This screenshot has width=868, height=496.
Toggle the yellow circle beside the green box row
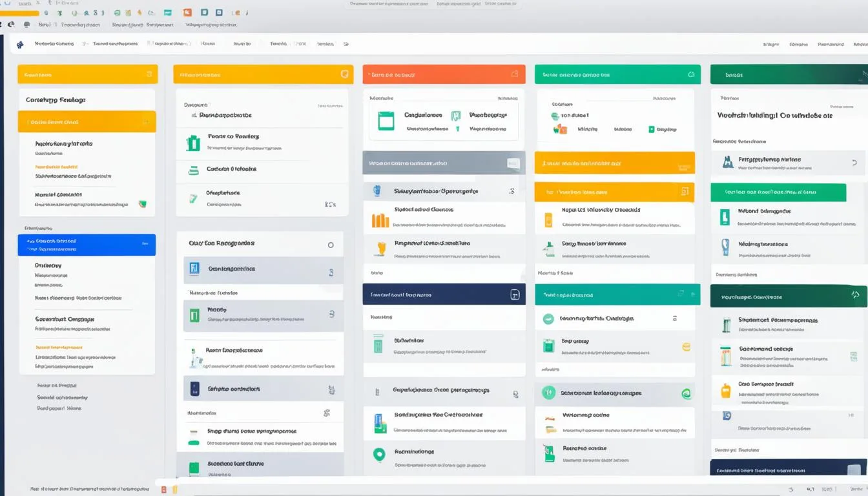pos(687,347)
